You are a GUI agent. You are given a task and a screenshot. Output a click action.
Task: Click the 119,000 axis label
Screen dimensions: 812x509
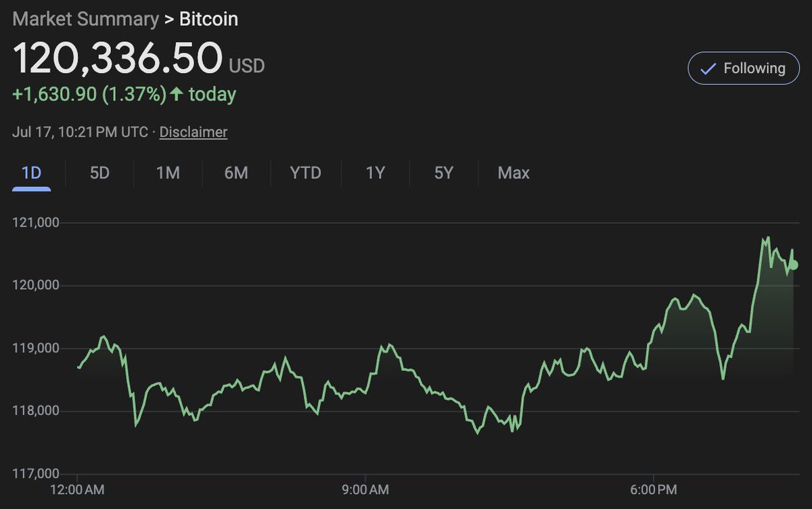point(37,348)
